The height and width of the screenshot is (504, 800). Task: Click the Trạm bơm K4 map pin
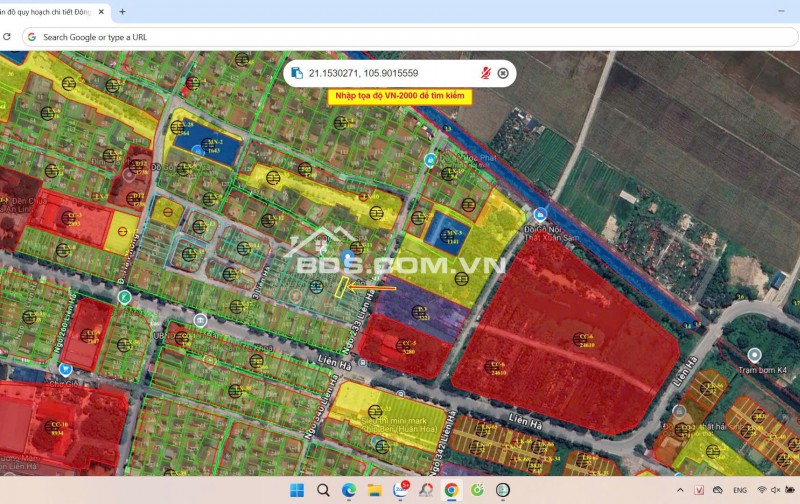[x=754, y=355]
